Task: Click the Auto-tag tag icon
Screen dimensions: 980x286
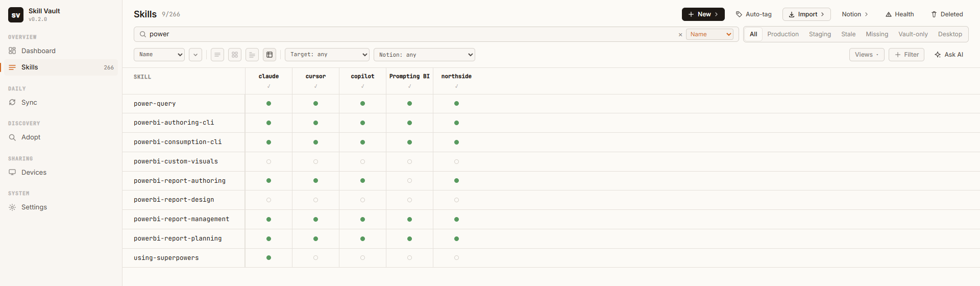Action: (739, 14)
